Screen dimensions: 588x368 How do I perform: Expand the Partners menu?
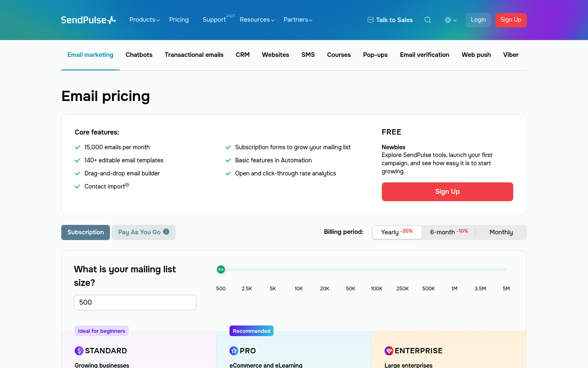tap(298, 20)
